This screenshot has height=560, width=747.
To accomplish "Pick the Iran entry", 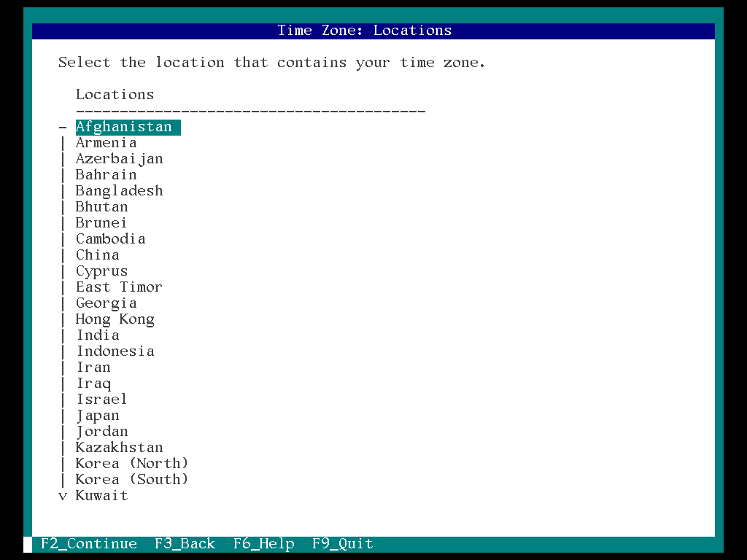I will pos(93,367).
